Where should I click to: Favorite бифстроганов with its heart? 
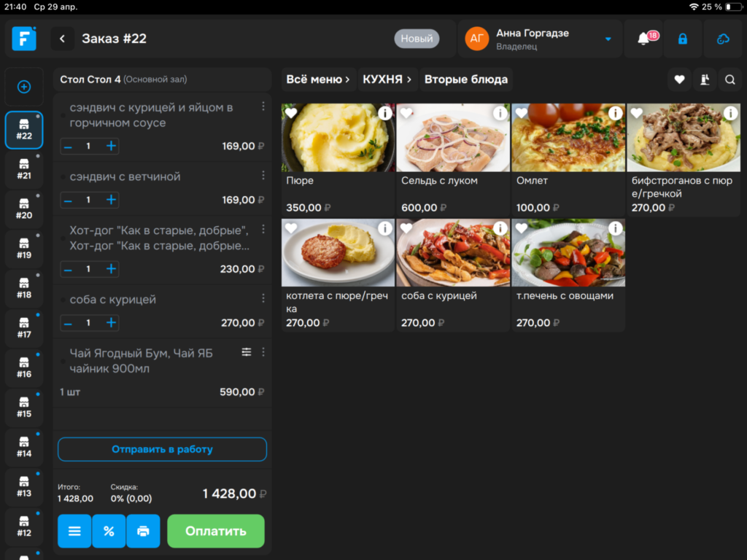637,113
